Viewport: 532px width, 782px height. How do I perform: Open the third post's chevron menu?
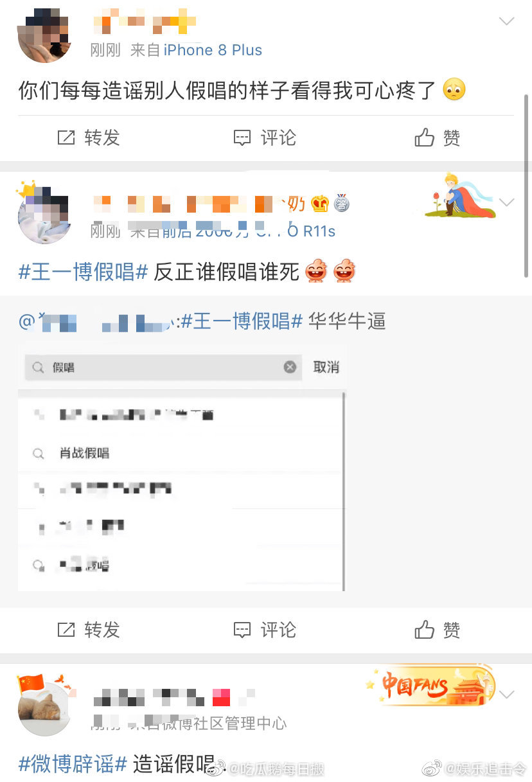(507, 695)
